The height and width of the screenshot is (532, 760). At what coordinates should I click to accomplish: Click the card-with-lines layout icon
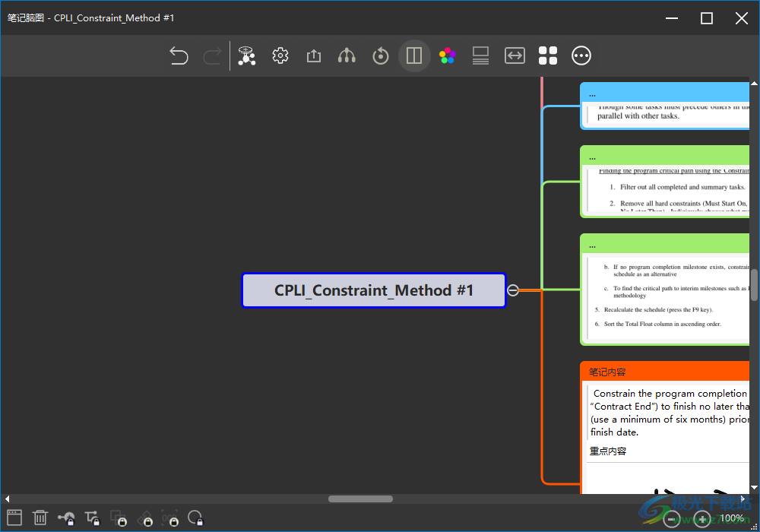480,55
